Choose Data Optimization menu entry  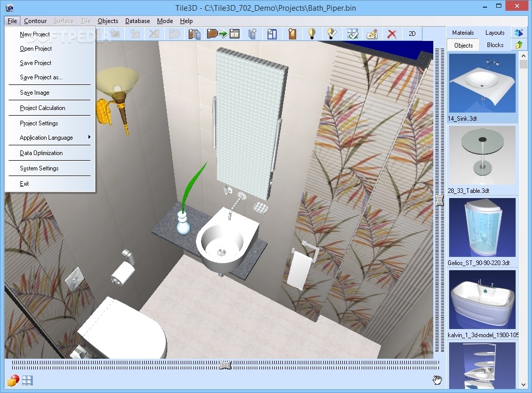tap(50, 153)
